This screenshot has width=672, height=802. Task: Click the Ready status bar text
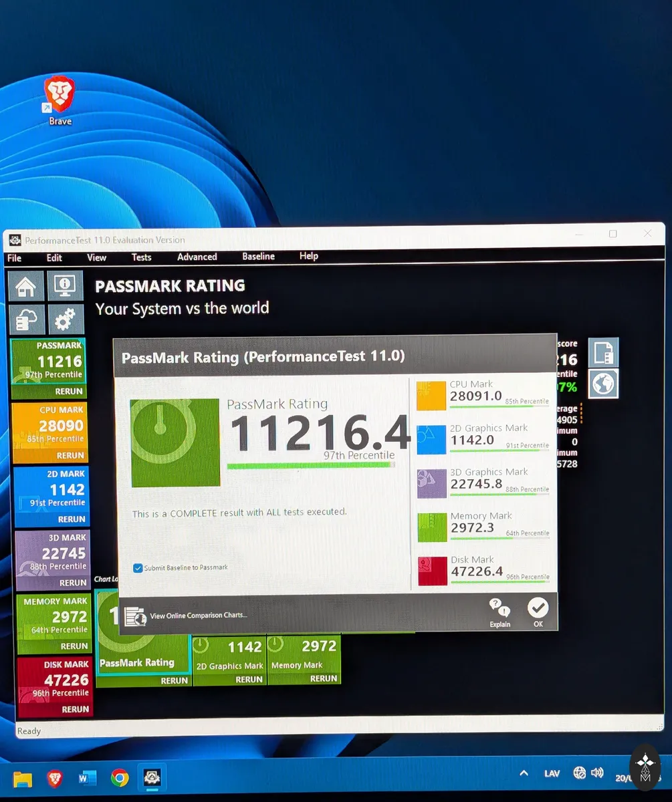coord(29,731)
